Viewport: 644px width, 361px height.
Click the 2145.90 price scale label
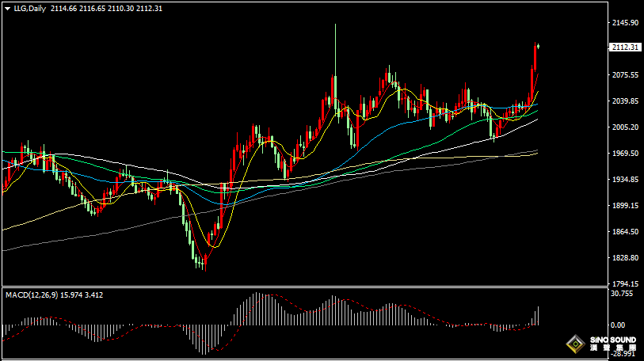click(x=624, y=23)
